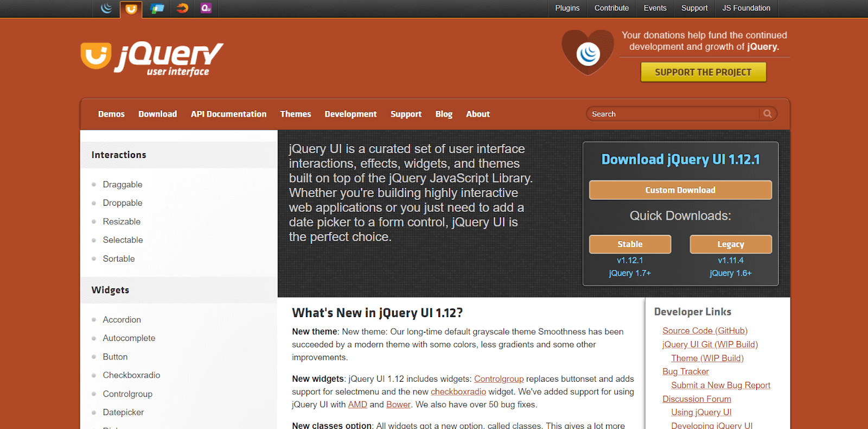This screenshot has width=868, height=429.
Task: Select the jQuery UI icon in top bar
Action: coord(131,9)
